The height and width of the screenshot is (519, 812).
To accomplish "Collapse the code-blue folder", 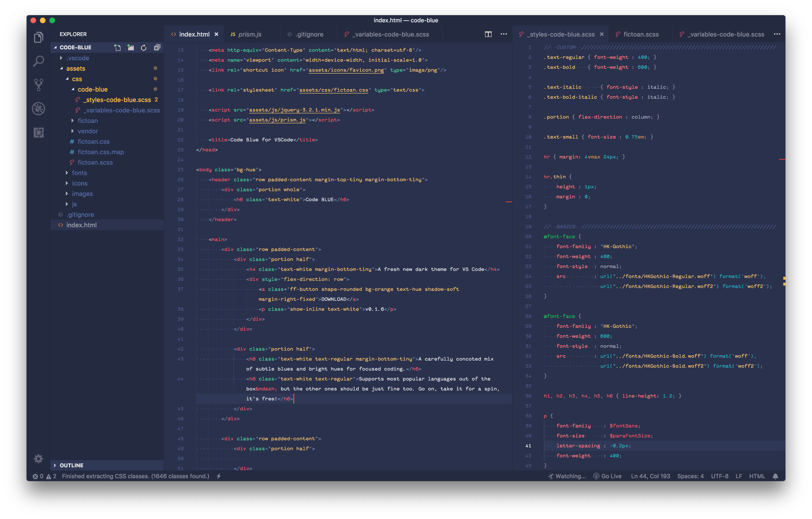I will point(92,89).
